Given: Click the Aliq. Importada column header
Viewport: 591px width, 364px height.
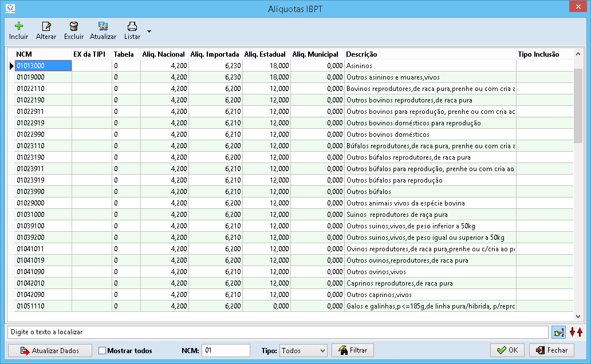Looking at the screenshot, I should coord(215,54).
